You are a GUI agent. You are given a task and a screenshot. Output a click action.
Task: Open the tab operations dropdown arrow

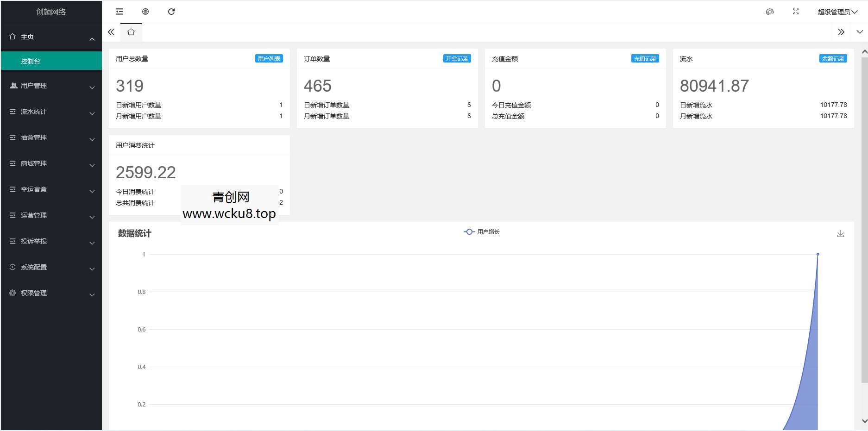pyautogui.click(x=860, y=32)
